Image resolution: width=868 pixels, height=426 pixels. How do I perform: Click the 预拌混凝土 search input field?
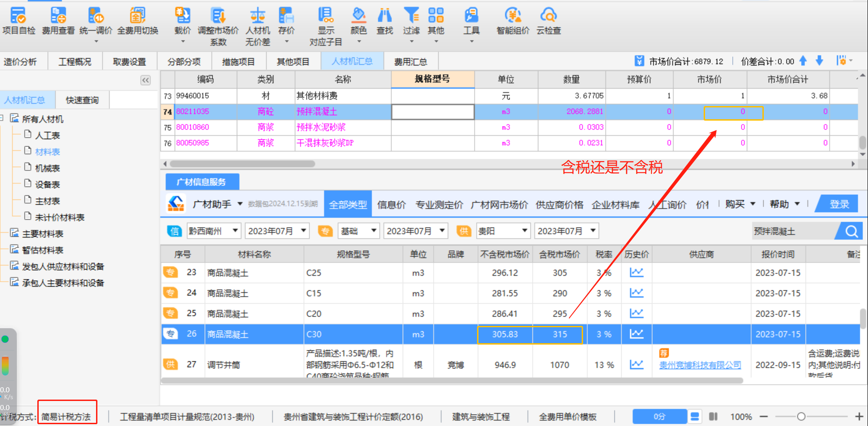(x=794, y=231)
